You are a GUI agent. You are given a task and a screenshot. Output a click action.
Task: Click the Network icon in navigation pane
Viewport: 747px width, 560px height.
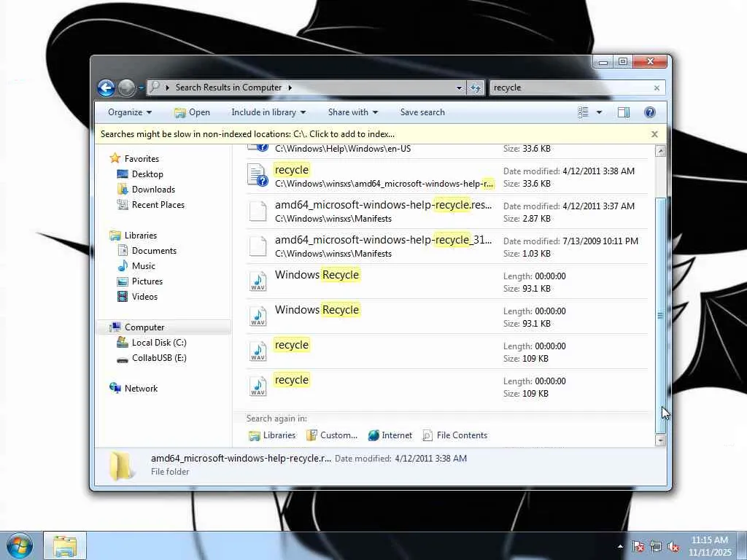115,388
